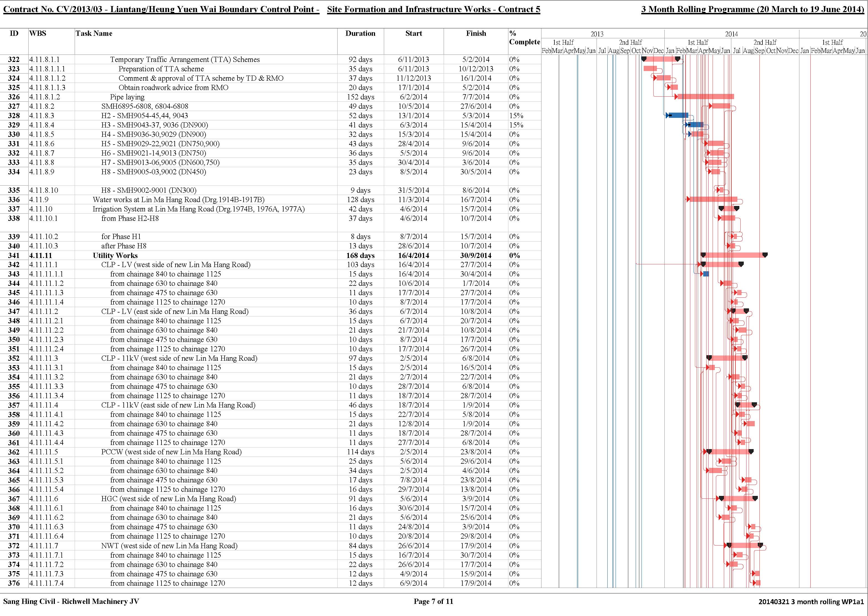Click task 'H8 - SMH9002-9001 (DN300)'
868x616 pixels.
(149, 190)
